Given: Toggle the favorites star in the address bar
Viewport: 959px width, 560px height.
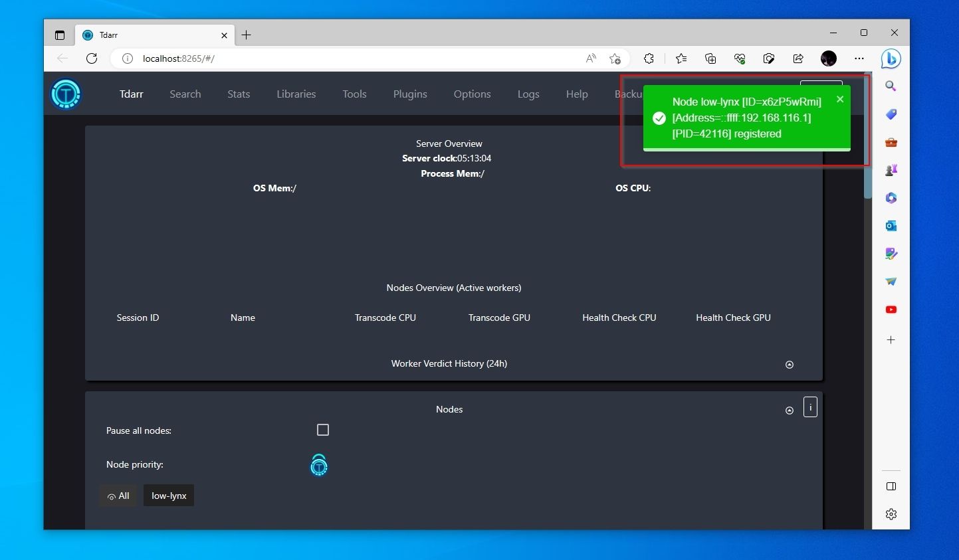Looking at the screenshot, I should point(615,58).
